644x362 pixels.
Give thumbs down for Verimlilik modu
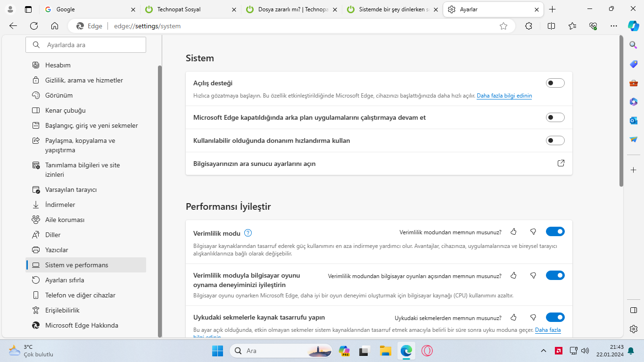pyautogui.click(x=533, y=232)
